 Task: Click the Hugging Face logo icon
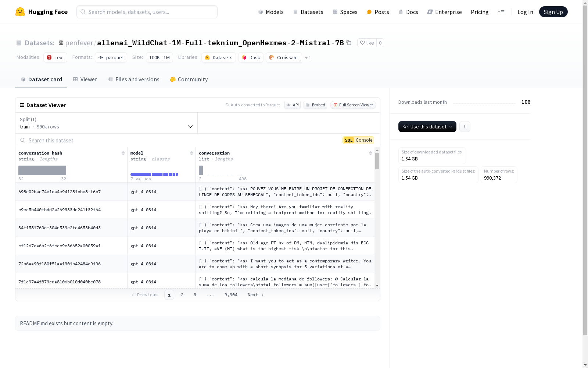[20, 12]
